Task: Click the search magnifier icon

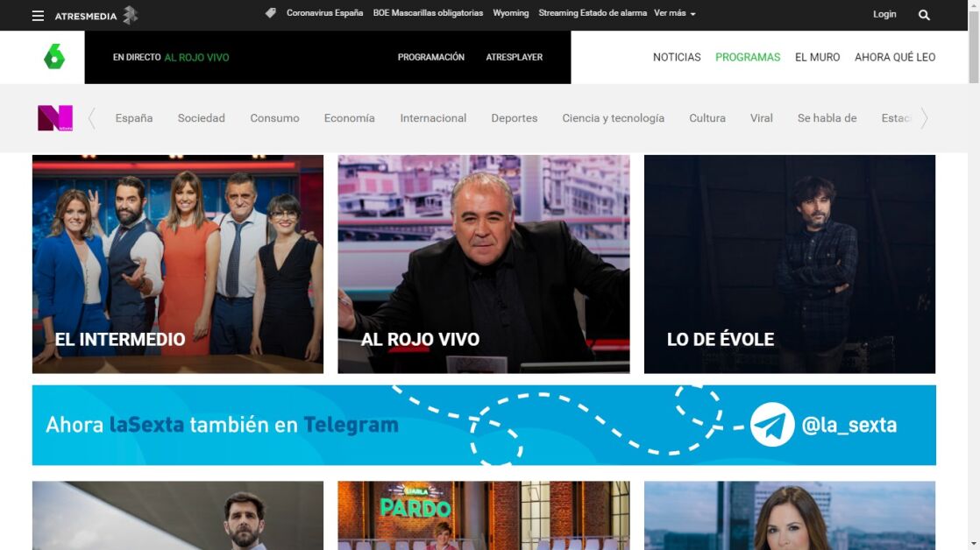Action: click(924, 15)
